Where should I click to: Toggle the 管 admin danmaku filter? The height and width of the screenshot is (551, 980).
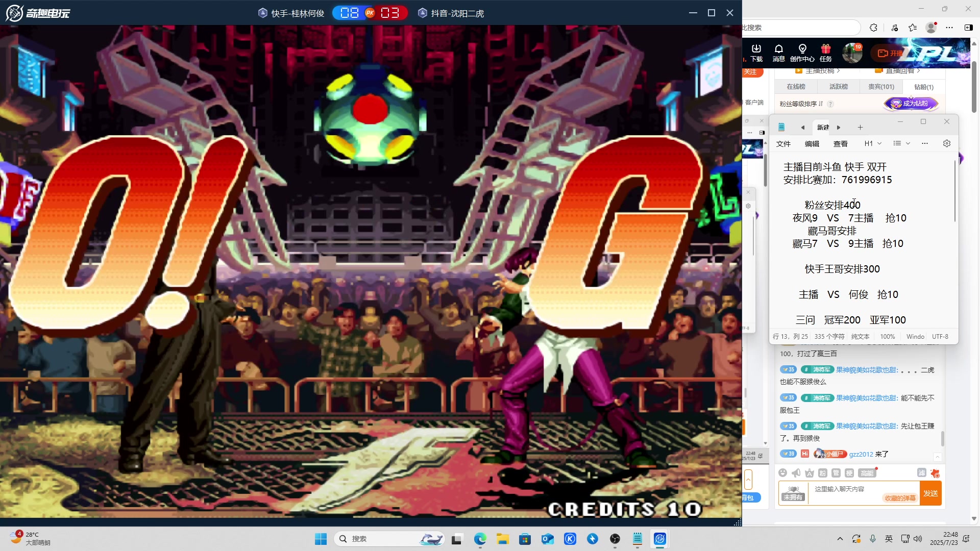point(836,473)
